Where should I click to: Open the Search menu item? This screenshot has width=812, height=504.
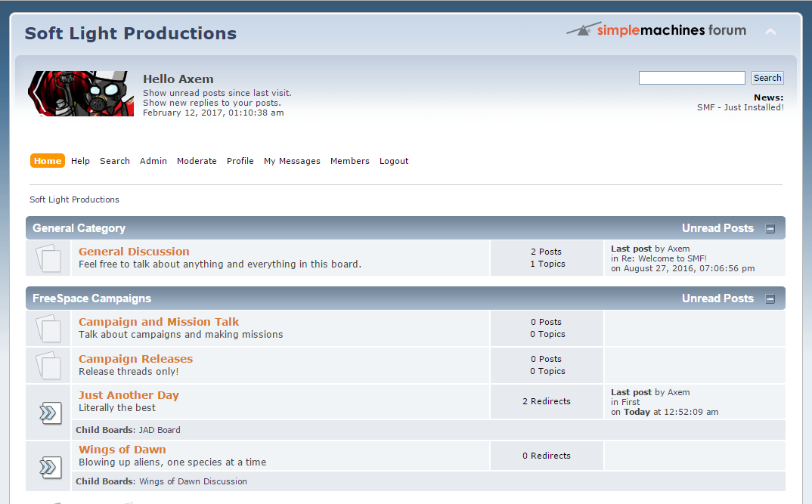115,161
